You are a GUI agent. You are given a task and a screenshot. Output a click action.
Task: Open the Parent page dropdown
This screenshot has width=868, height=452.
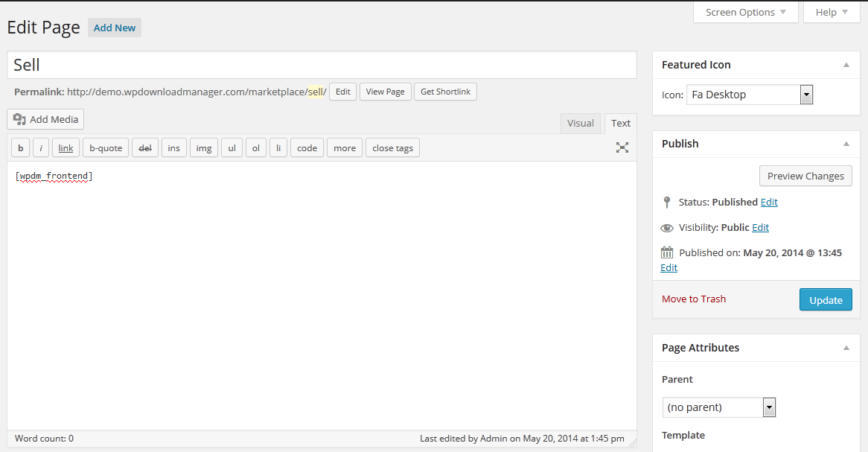[770, 407]
